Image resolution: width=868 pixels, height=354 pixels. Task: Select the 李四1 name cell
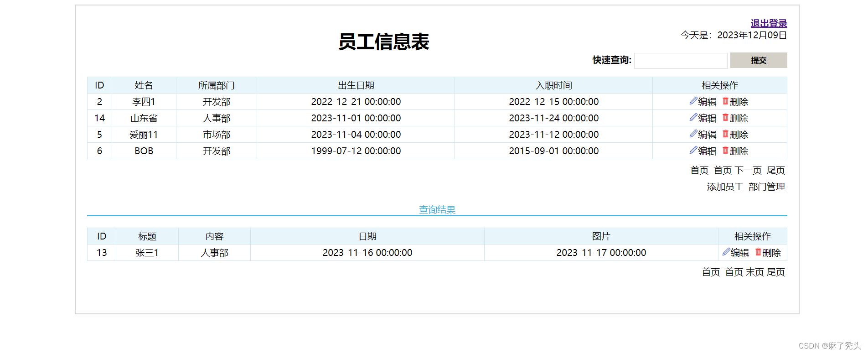click(x=144, y=102)
